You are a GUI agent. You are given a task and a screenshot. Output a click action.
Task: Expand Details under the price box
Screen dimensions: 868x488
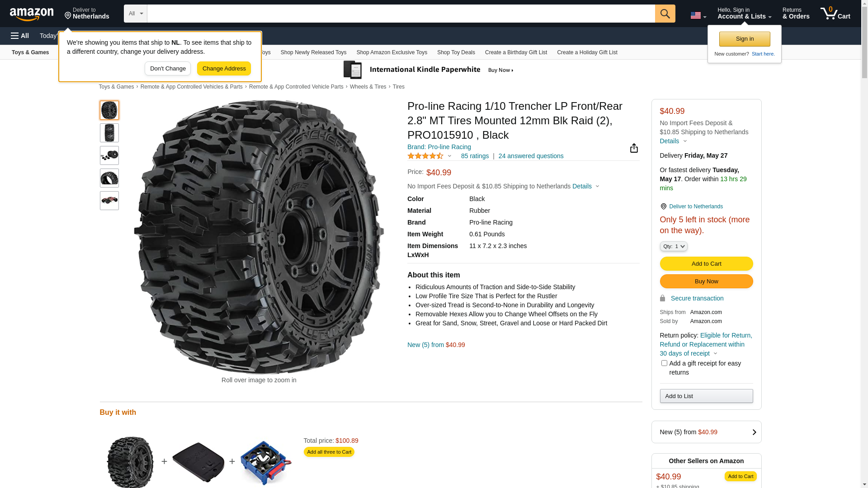[673, 141]
